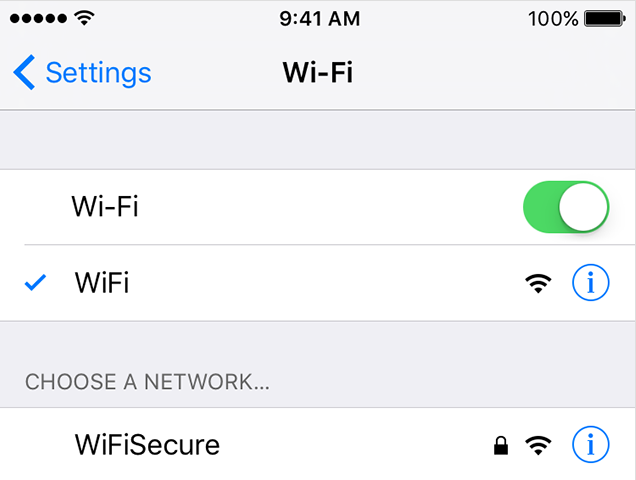Tap the lock icon on WiFiSecure
636x480 pixels.
501,445
